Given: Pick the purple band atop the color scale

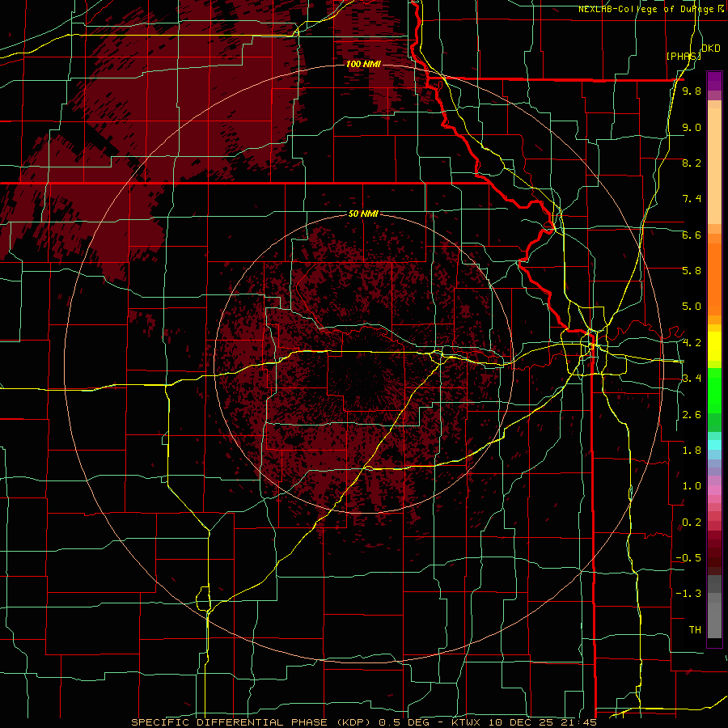Looking at the screenshot, I should click(714, 81).
